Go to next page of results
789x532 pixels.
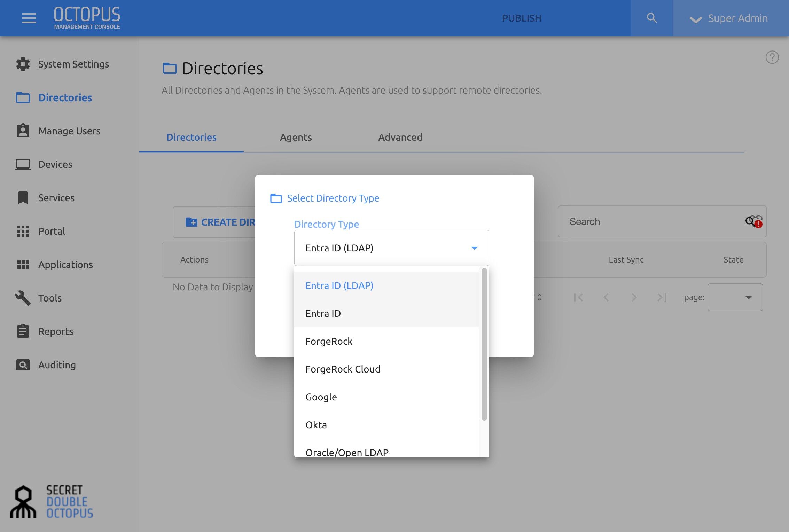pos(634,297)
